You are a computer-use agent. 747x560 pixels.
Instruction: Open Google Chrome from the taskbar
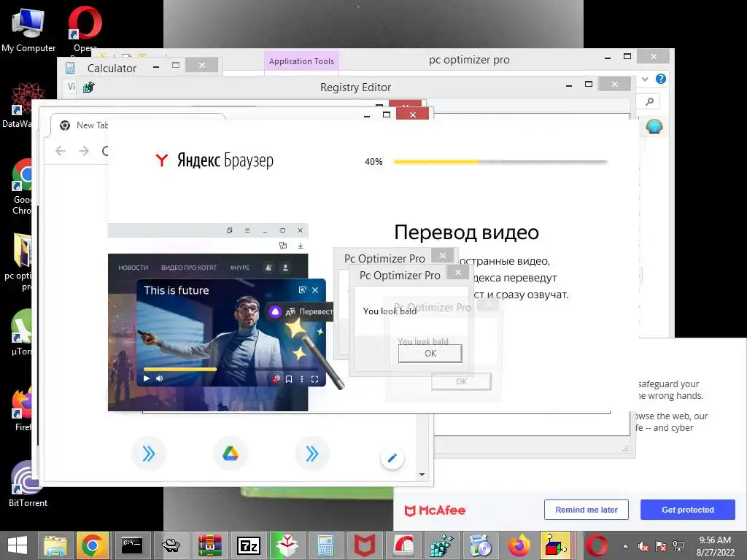point(93,545)
